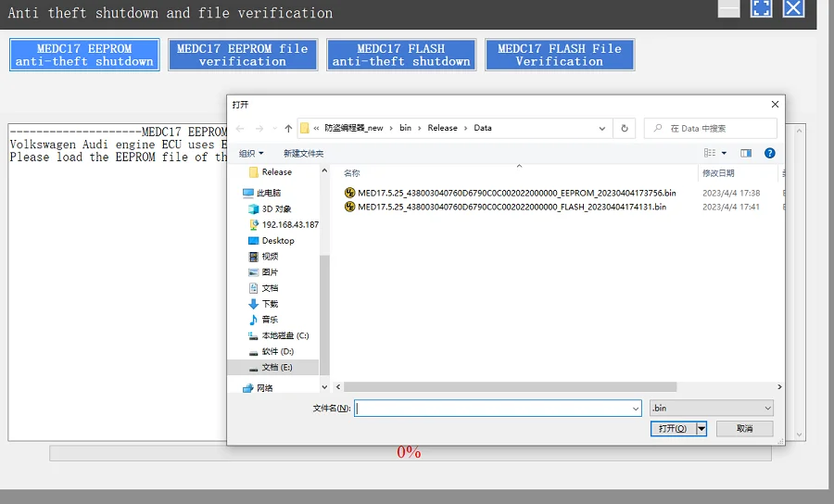
Task: Click the 打开(O) open button
Action: pyautogui.click(x=673, y=429)
